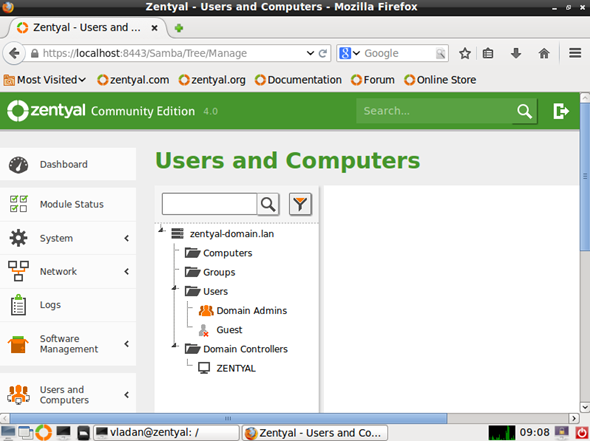Open the Dashboard menu item

pos(68,164)
